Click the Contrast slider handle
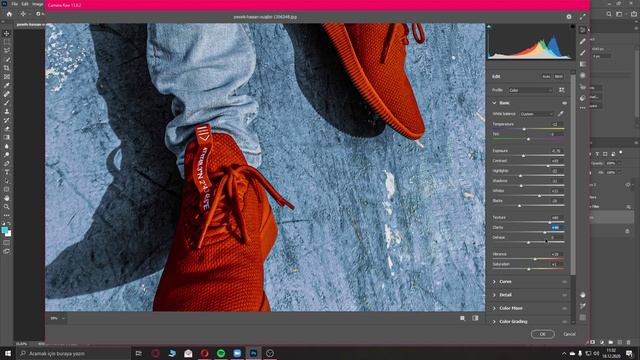The width and height of the screenshot is (640, 360). 548,166
